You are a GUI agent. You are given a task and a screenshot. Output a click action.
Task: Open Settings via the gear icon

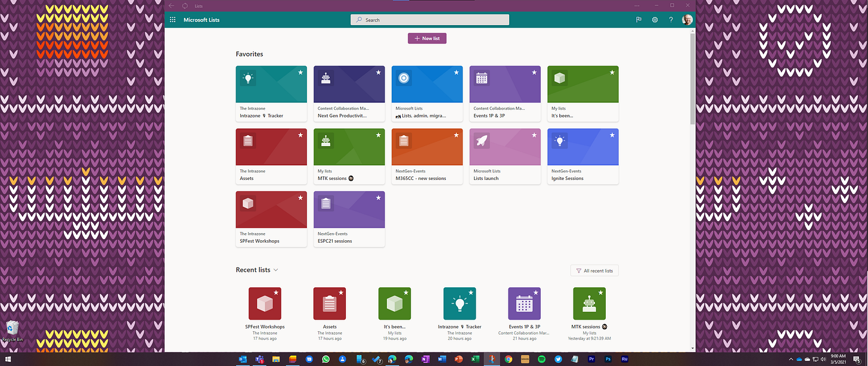click(655, 19)
